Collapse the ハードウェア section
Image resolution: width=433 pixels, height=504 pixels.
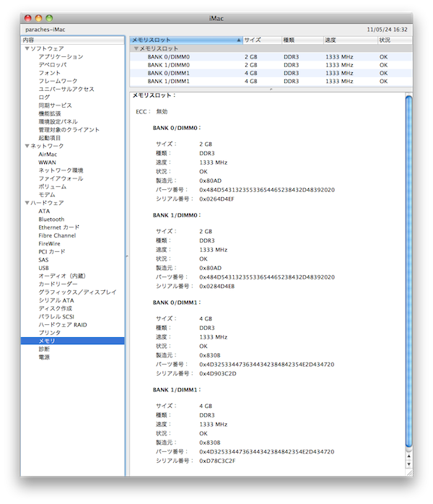click(27, 203)
